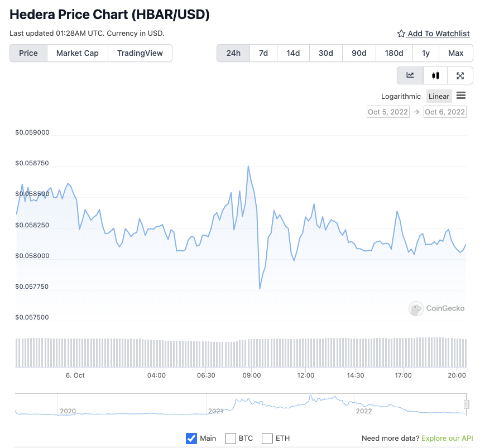Edit the end date Oct 6, 2022
Image resolution: width=480 pixels, height=448 pixels.
pyautogui.click(x=445, y=112)
